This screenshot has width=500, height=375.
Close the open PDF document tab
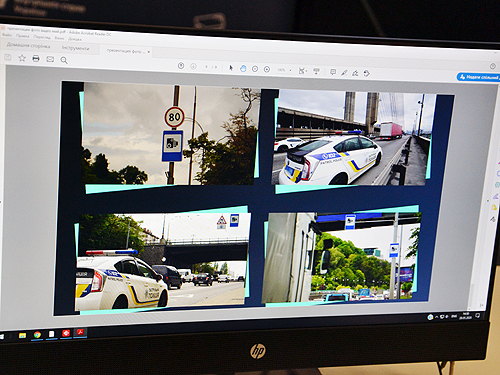point(149,52)
